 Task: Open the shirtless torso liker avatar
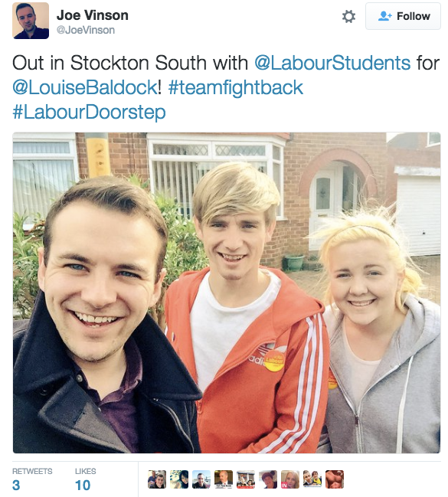tap(335, 479)
